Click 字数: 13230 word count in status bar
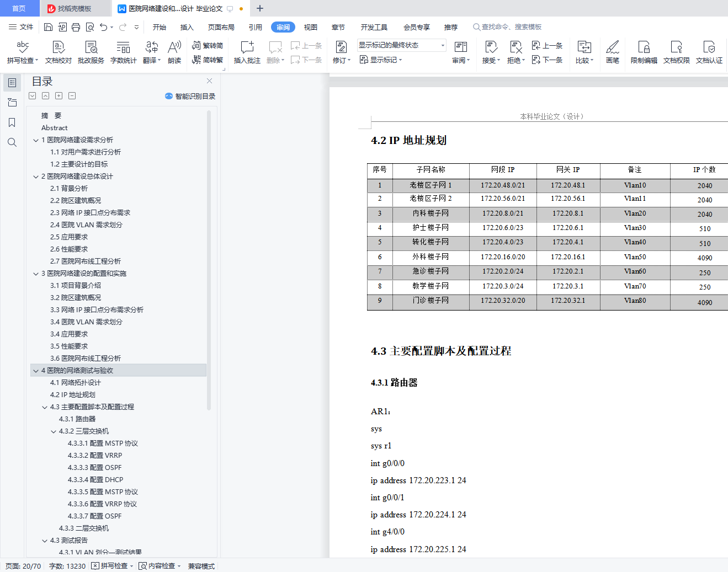The image size is (728, 572). pos(67,566)
